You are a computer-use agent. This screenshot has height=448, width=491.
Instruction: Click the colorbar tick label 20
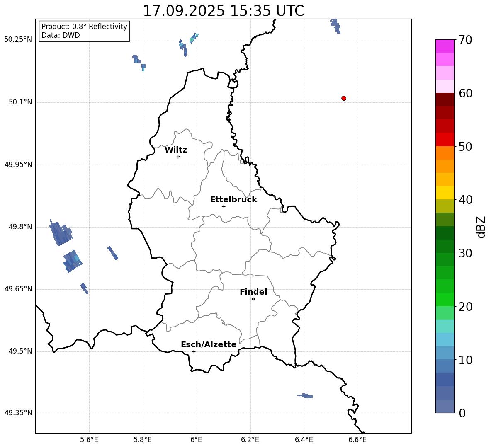point(466,306)
